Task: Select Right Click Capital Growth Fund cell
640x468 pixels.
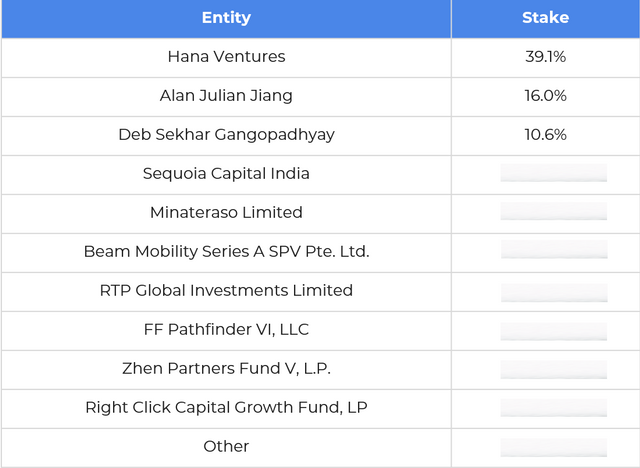Action: (x=226, y=408)
